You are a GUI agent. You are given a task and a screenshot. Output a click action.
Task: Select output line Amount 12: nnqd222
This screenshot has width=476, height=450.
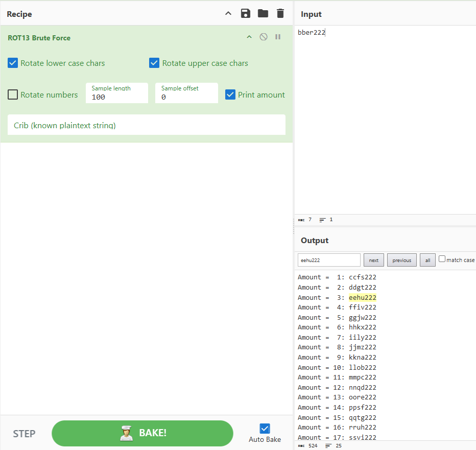pos(337,388)
